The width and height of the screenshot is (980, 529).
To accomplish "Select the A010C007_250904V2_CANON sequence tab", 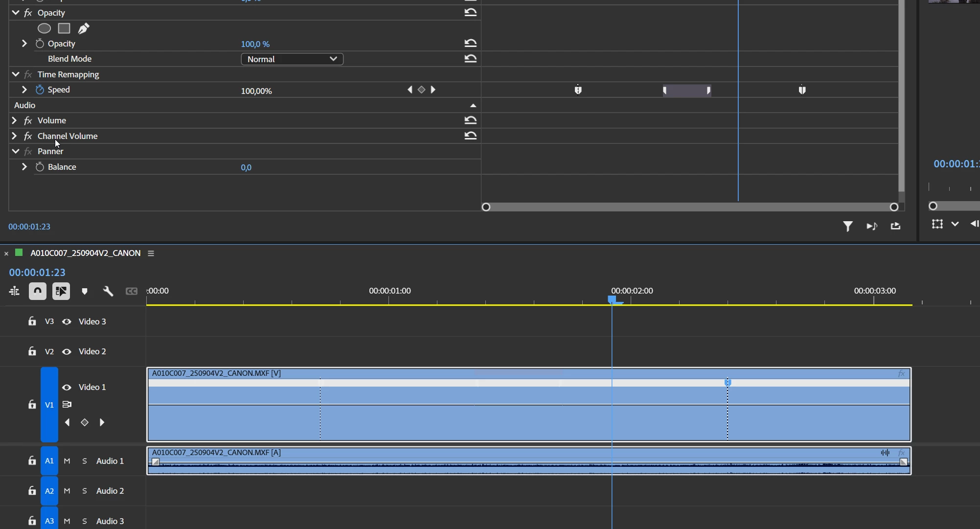I will pyautogui.click(x=85, y=253).
